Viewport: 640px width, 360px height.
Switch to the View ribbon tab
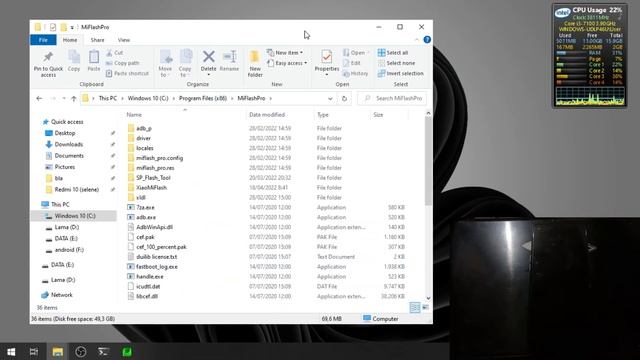(x=124, y=40)
